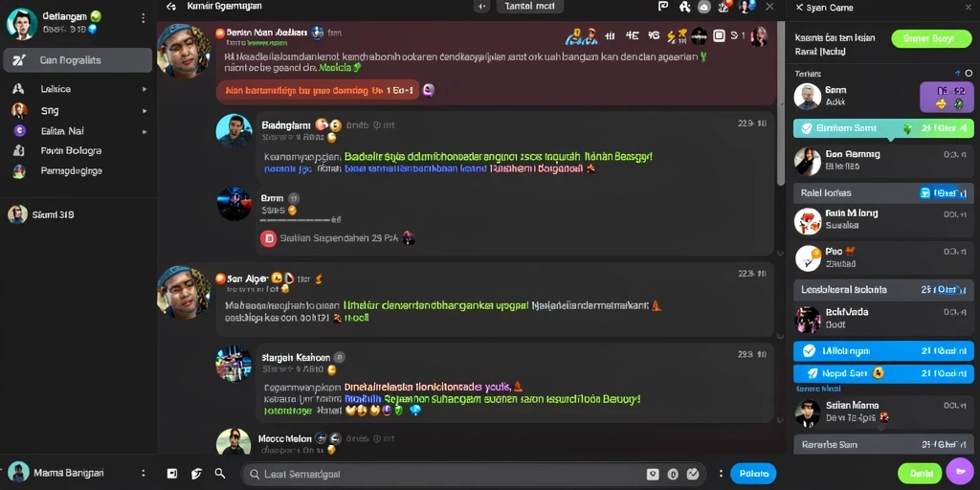Expand the Sng sidebar item arrow
Screen dimensions: 980x490
coord(145,111)
